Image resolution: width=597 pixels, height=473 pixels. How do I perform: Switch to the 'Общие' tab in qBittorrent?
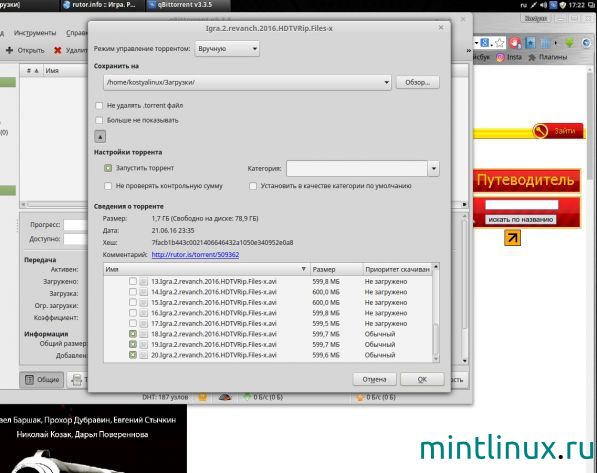42,380
